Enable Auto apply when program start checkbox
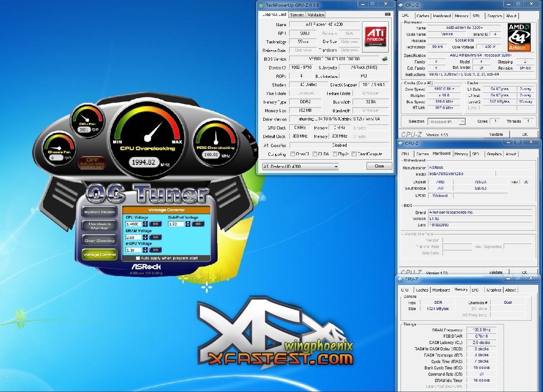Viewport: 543px width, 392px height. point(138,258)
